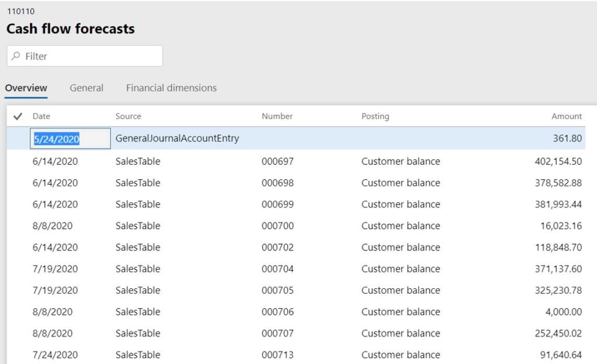This screenshot has width=597, height=364.
Task: Select the Overview tab
Action: point(26,87)
